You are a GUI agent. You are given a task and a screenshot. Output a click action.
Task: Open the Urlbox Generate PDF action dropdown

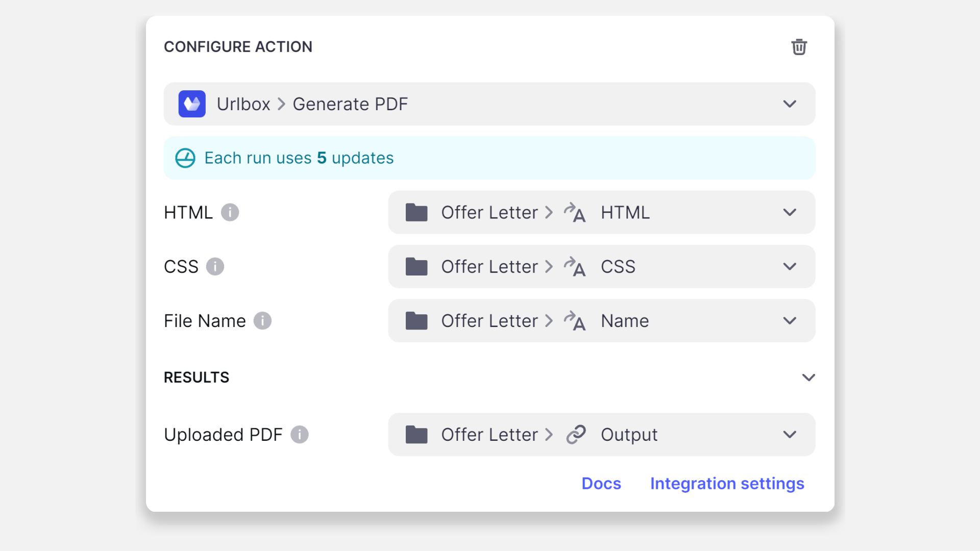point(789,104)
